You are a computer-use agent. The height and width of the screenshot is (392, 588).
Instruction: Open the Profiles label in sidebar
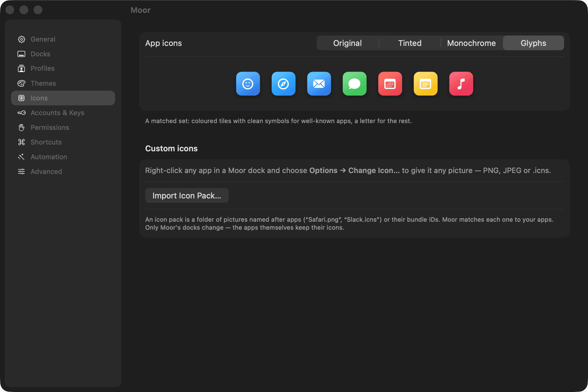point(43,68)
